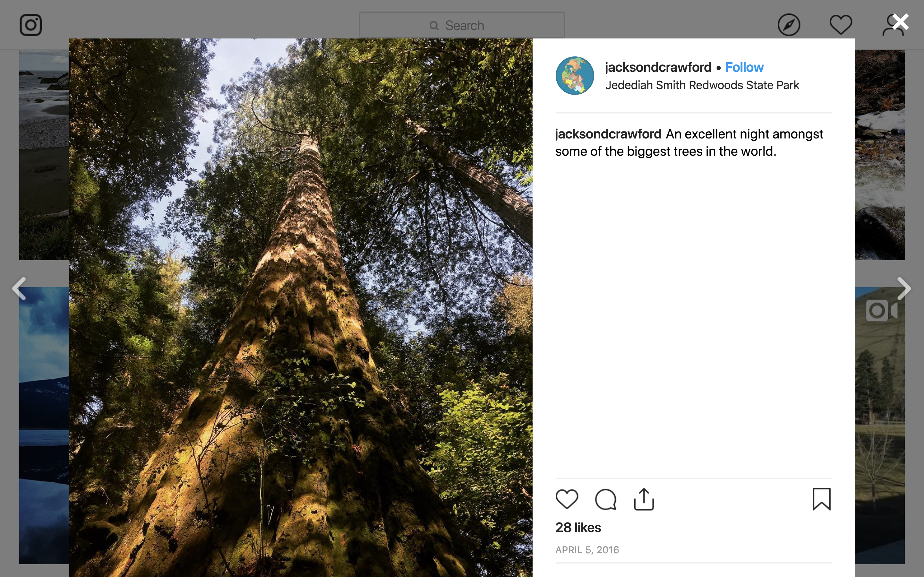Open Jedediah Smith Redwoods State Park location

click(702, 85)
